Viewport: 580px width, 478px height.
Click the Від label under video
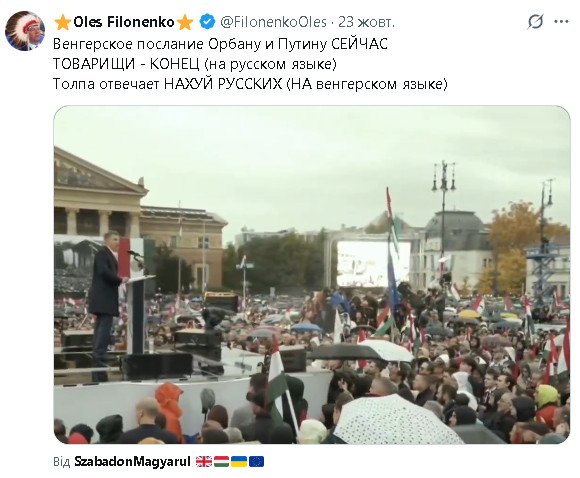61,462
